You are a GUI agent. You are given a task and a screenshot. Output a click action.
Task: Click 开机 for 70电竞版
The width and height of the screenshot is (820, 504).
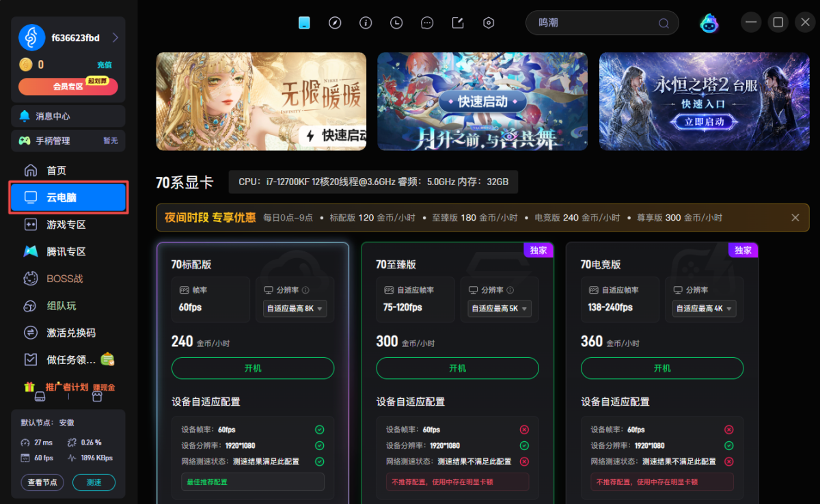662,368
